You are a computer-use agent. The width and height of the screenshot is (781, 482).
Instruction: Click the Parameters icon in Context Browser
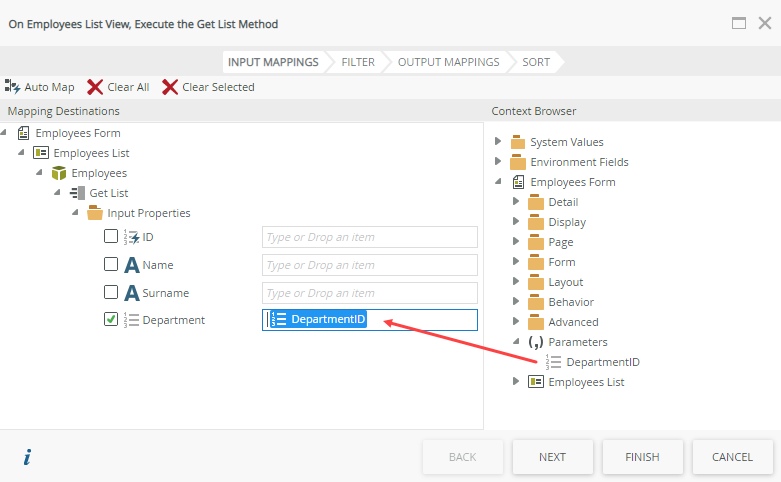pyautogui.click(x=536, y=342)
